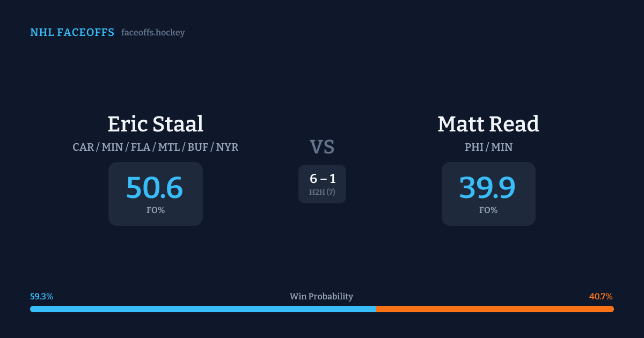Click the orange segment of the probability bar

tap(495, 309)
